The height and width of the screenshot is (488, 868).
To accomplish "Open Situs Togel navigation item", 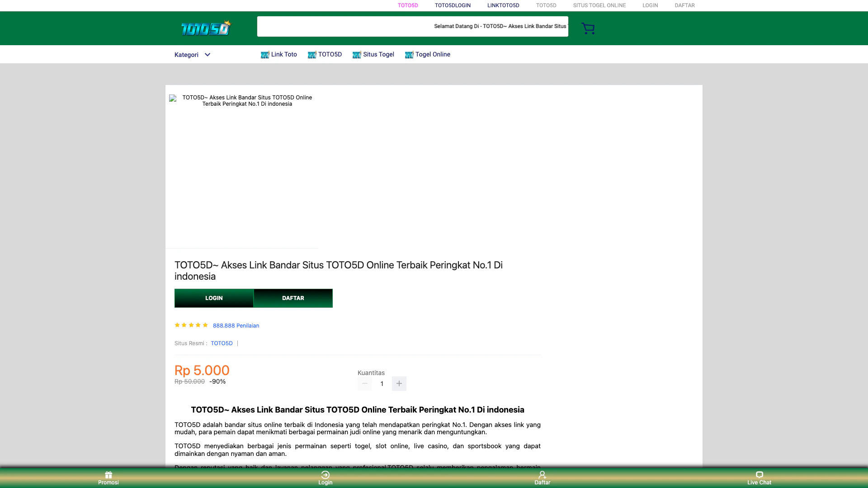I will pyautogui.click(x=378, y=55).
